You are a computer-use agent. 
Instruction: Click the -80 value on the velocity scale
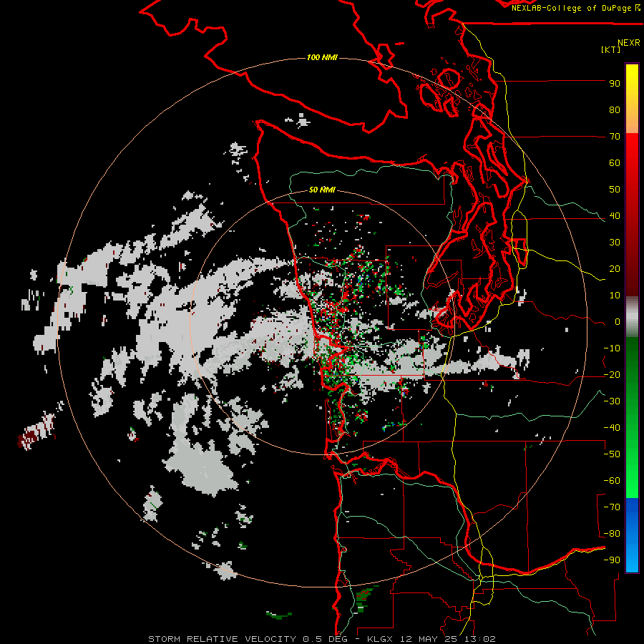click(x=612, y=534)
